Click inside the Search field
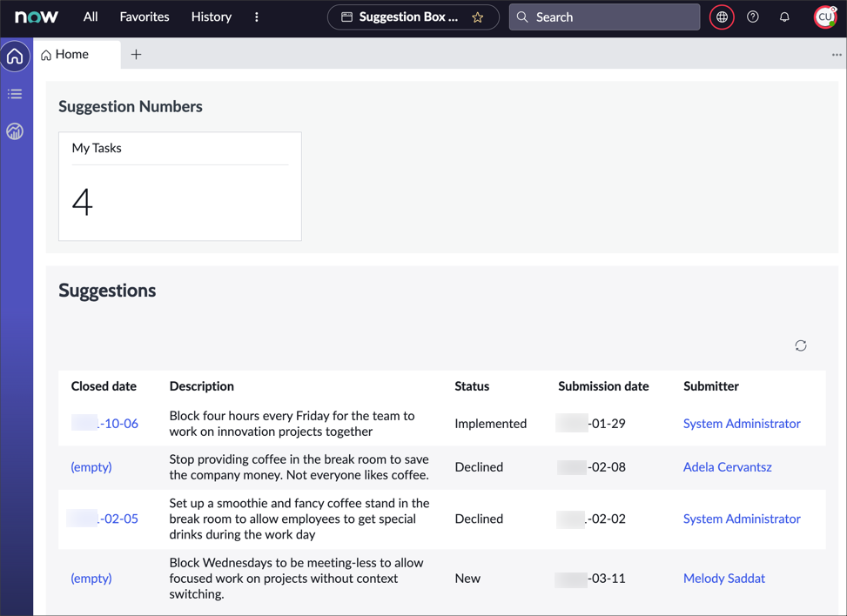 (604, 17)
